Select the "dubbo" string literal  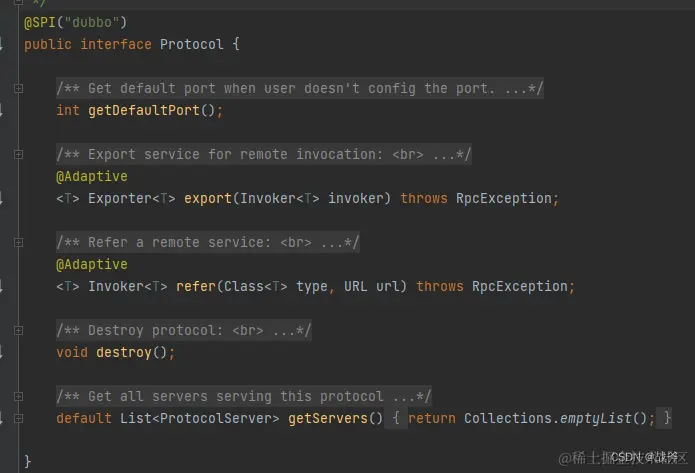(92, 22)
